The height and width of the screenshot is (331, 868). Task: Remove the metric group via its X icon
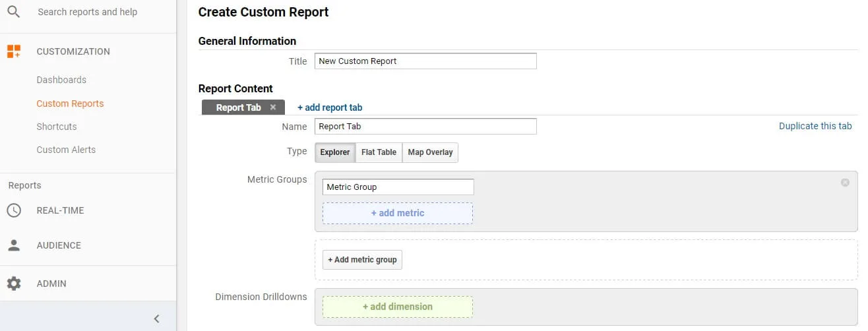pos(845,183)
